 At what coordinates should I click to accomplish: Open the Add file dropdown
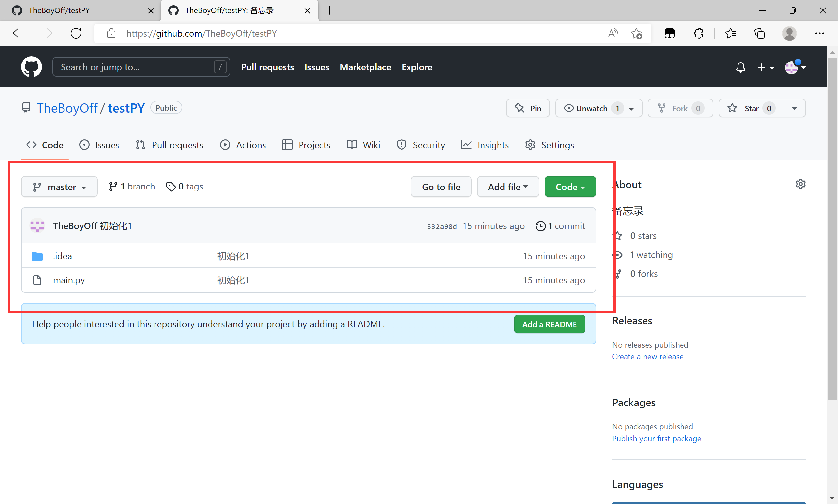point(507,187)
